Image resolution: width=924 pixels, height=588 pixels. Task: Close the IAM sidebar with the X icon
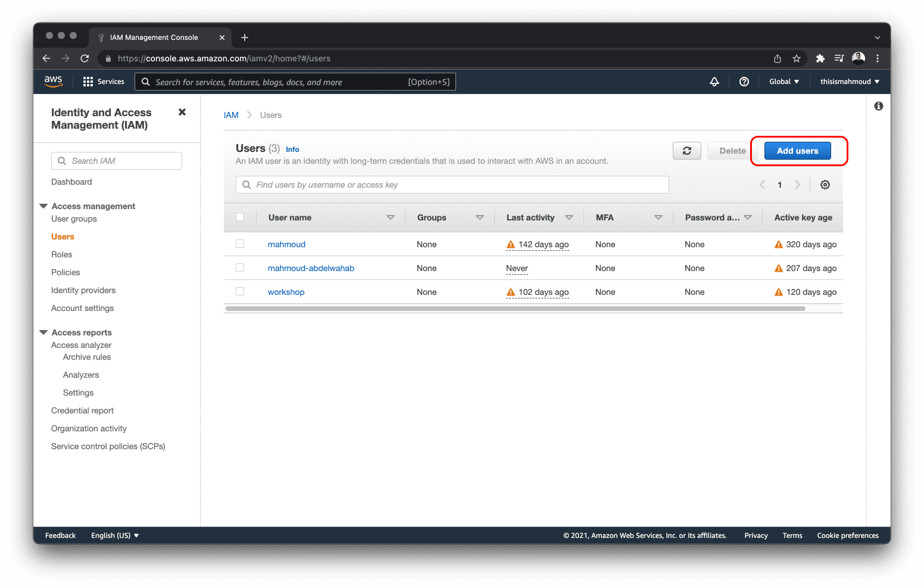click(x=182, y=112)
